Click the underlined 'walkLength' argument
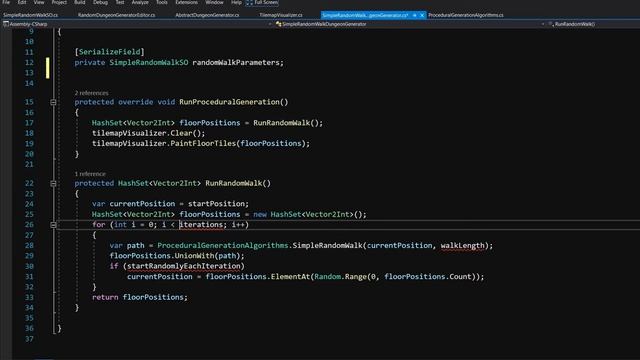 (x=462, y=246)
